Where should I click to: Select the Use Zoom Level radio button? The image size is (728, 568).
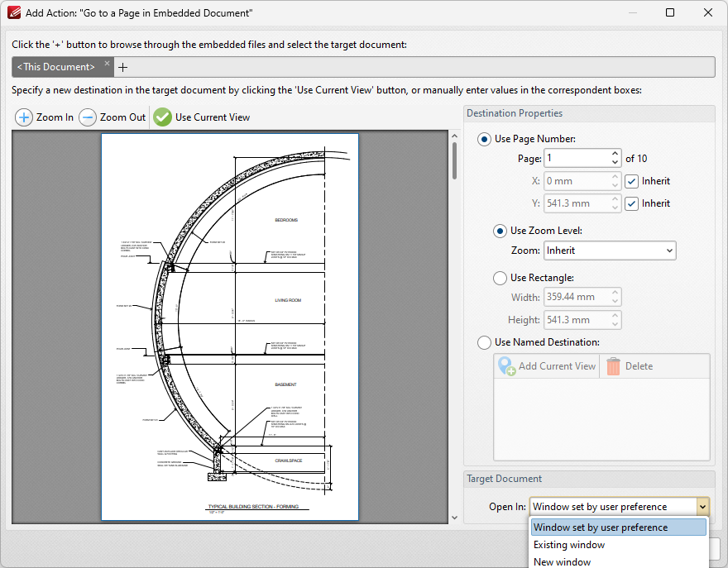point(500,231)
